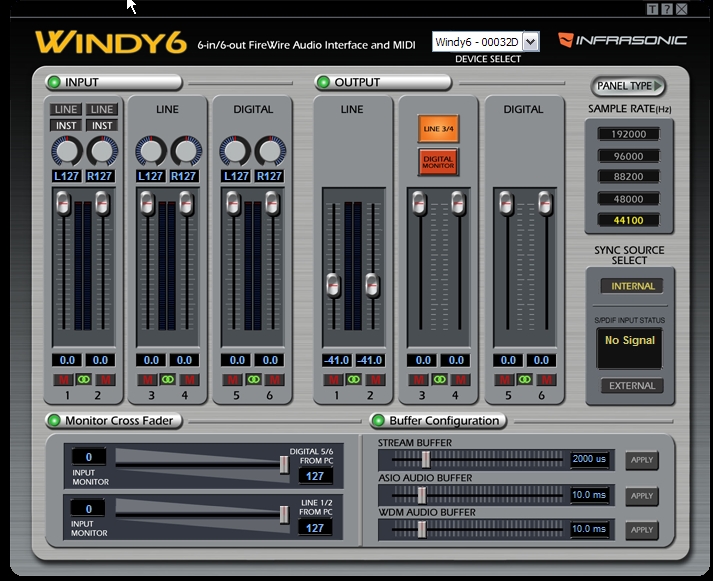The image size is (713, 581).
Task: Click the pan knob for digital input 5
Action: coord(235,151)
